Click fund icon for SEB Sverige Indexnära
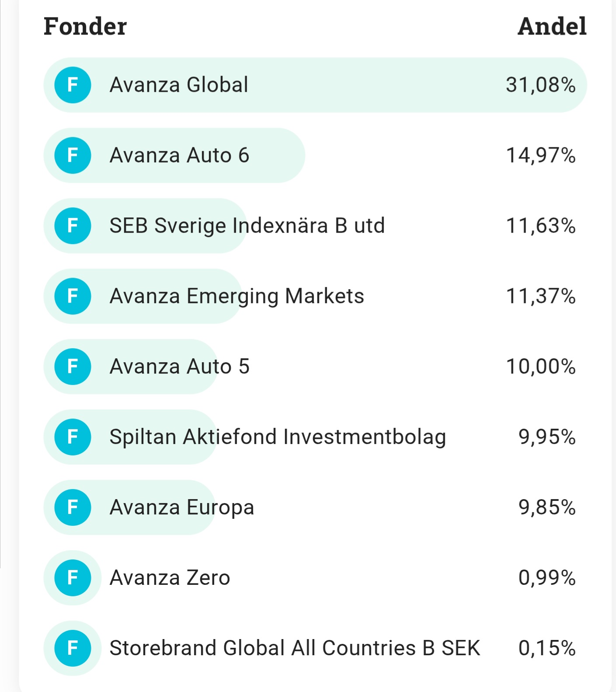 [x=73, y=226]
